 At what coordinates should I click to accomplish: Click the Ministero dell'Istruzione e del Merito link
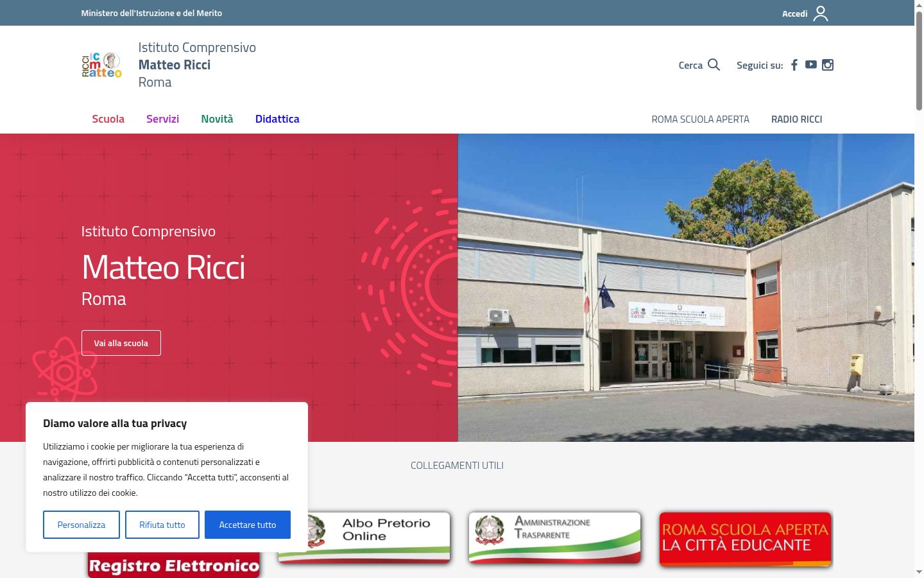click(x=151, y=13)
